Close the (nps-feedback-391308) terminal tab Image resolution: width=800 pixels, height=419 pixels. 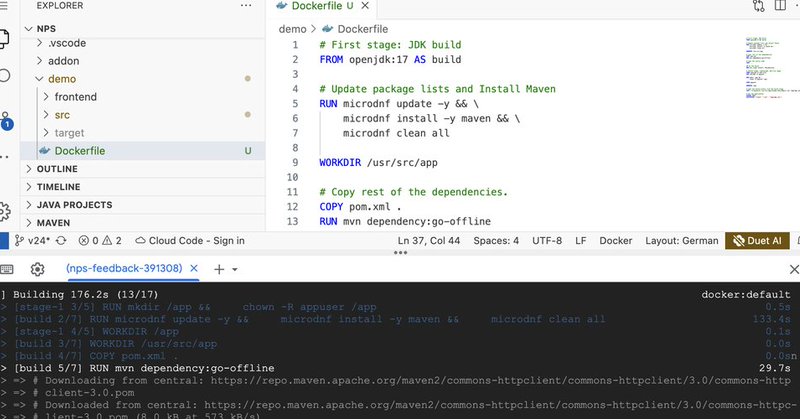click(x=194, y=268)
